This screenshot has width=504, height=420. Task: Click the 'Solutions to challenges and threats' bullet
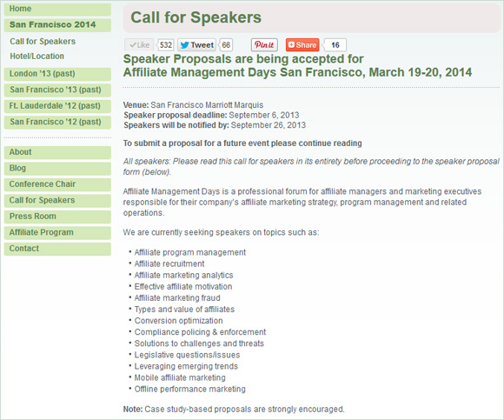(199, 343)
